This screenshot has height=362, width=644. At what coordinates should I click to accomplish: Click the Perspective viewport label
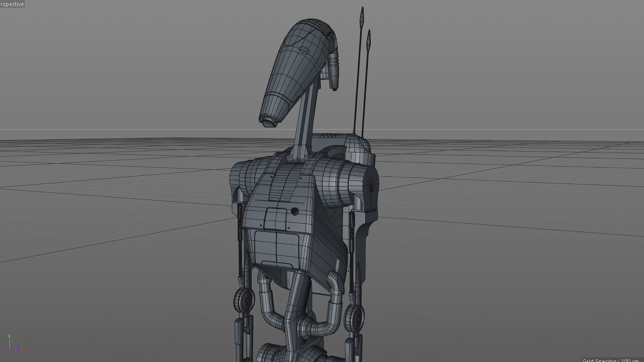tap(12, 4)
